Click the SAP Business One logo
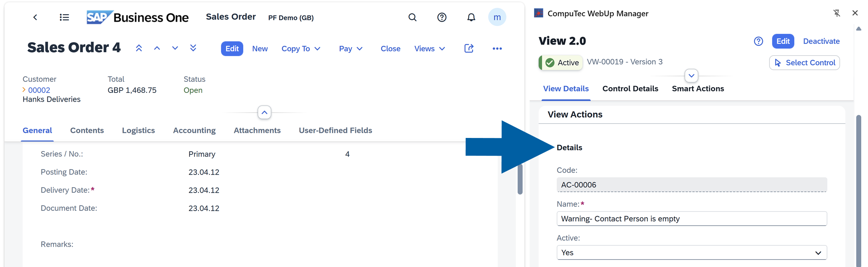This screenshot has width=868, height=267. (x=138, y=17)
